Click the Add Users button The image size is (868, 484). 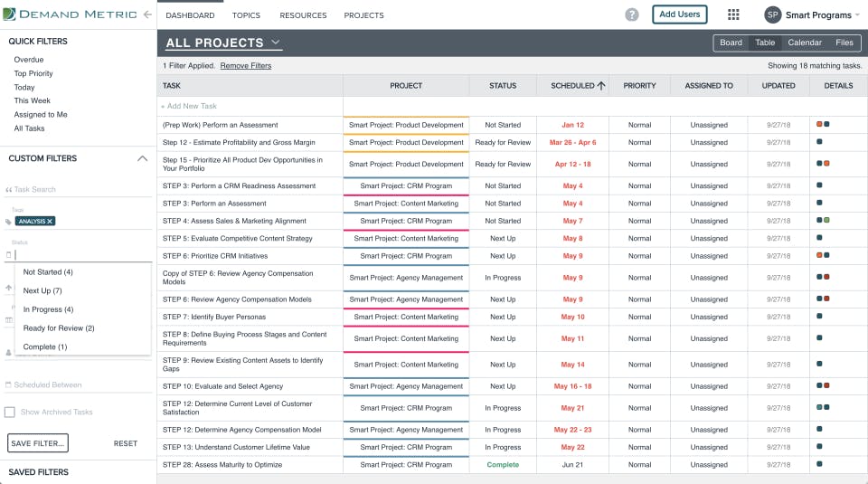(679, 14)
